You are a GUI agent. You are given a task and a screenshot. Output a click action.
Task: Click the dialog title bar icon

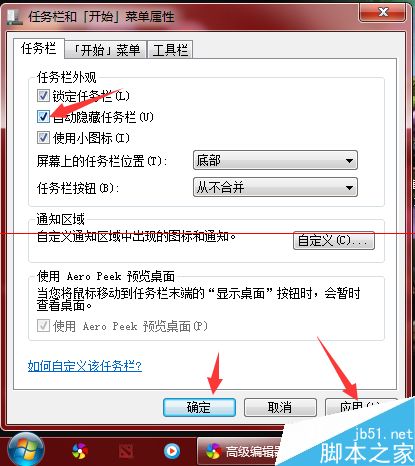[15, 17]
